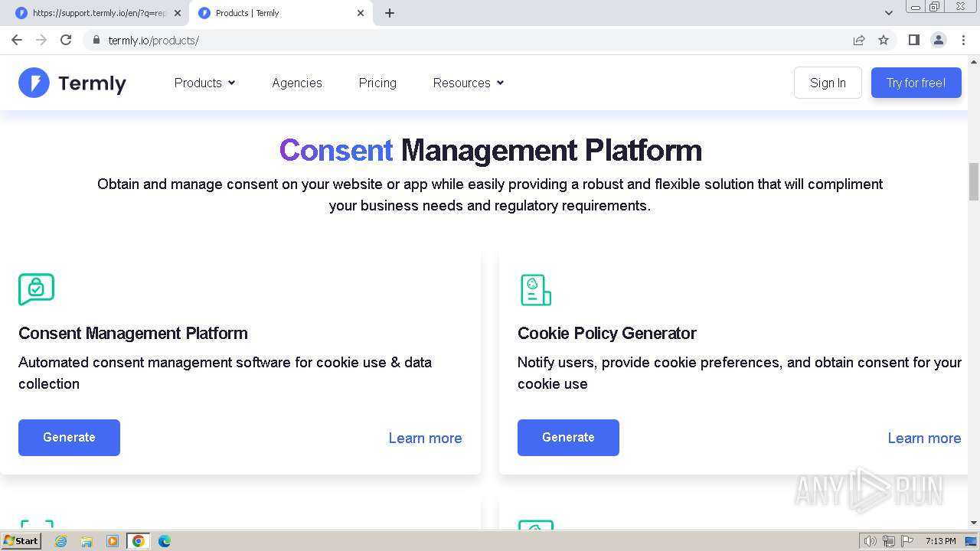Close the Products | Termly tab

(x=361, y=13)
